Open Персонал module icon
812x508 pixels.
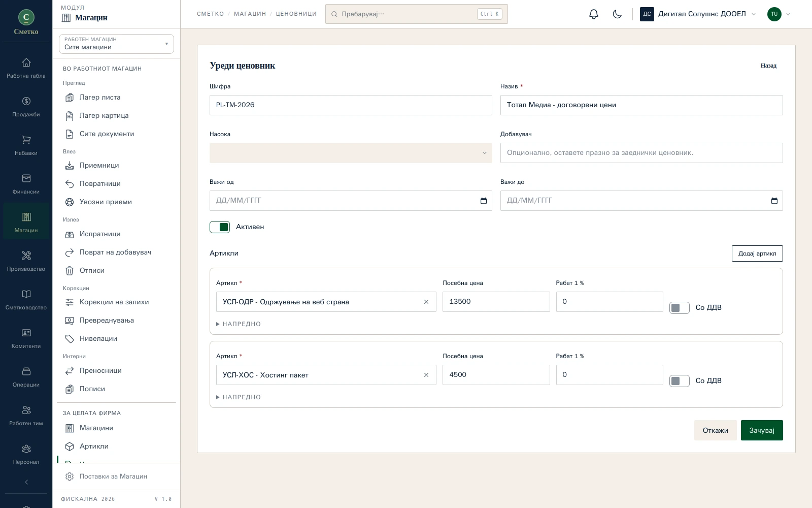[x=26, y=449]
